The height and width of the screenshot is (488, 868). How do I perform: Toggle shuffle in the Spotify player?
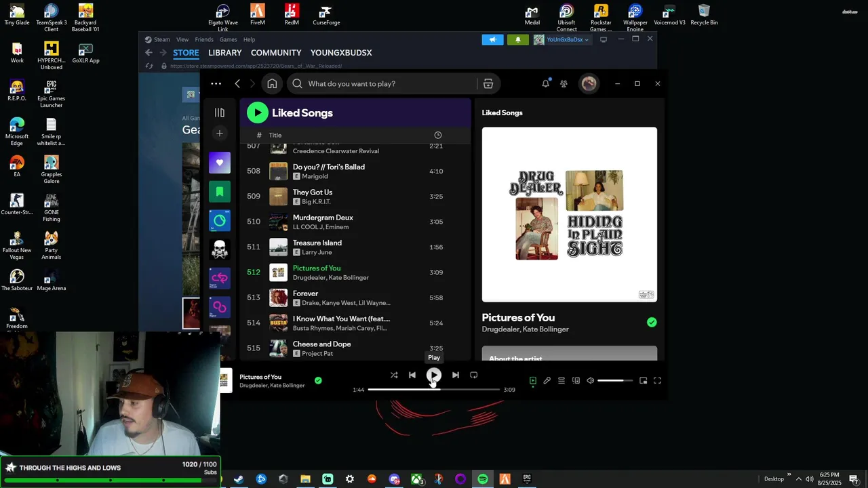coord(394,375)
